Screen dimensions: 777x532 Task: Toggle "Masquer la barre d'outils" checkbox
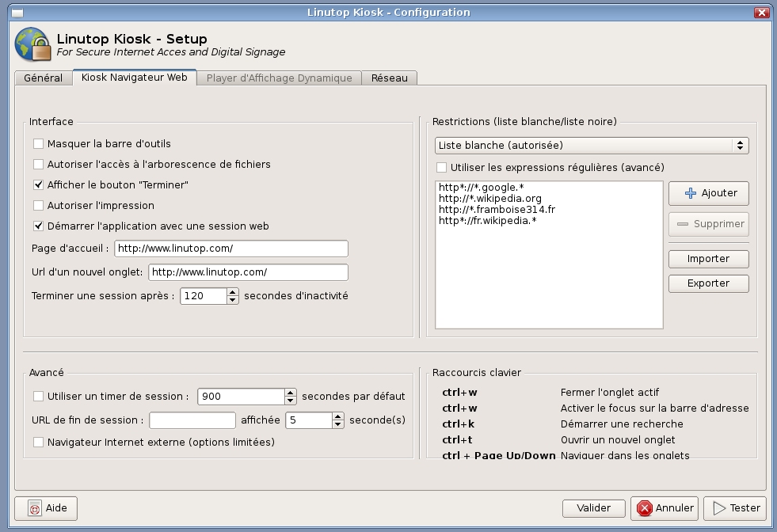[x=38, y=143]
